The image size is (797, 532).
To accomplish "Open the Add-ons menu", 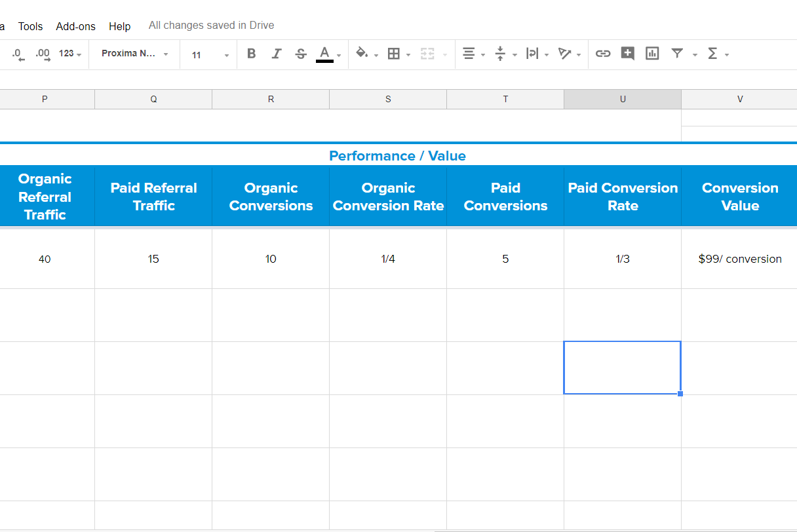I will pos(76,26).
